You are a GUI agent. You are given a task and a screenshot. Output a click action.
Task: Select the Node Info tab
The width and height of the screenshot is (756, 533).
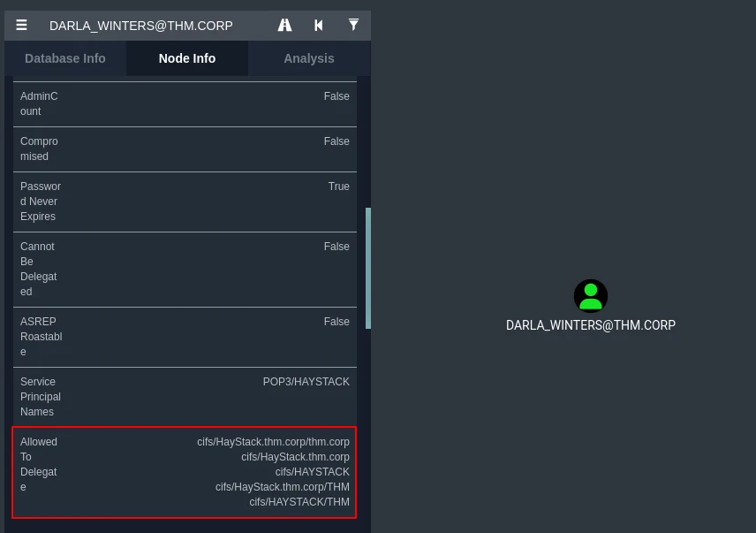click(187, 58)
